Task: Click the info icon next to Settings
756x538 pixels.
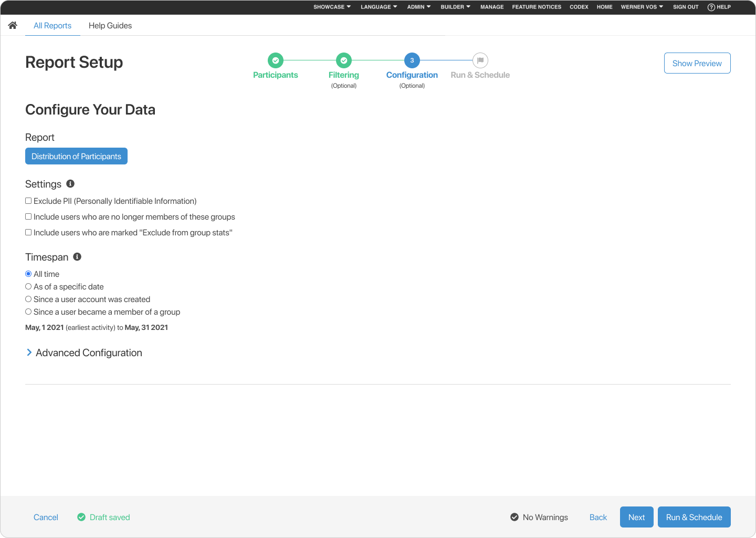Action: coord(71,183)
